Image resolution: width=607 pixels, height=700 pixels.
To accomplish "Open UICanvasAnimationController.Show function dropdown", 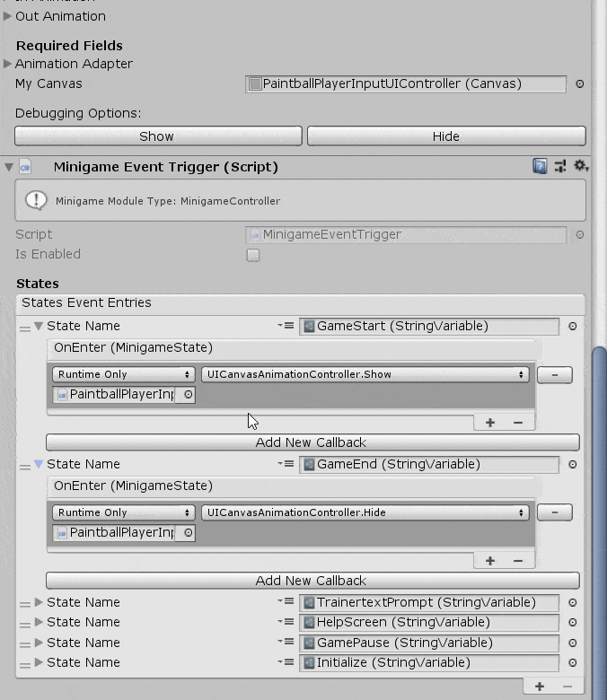I will (365, 374).
